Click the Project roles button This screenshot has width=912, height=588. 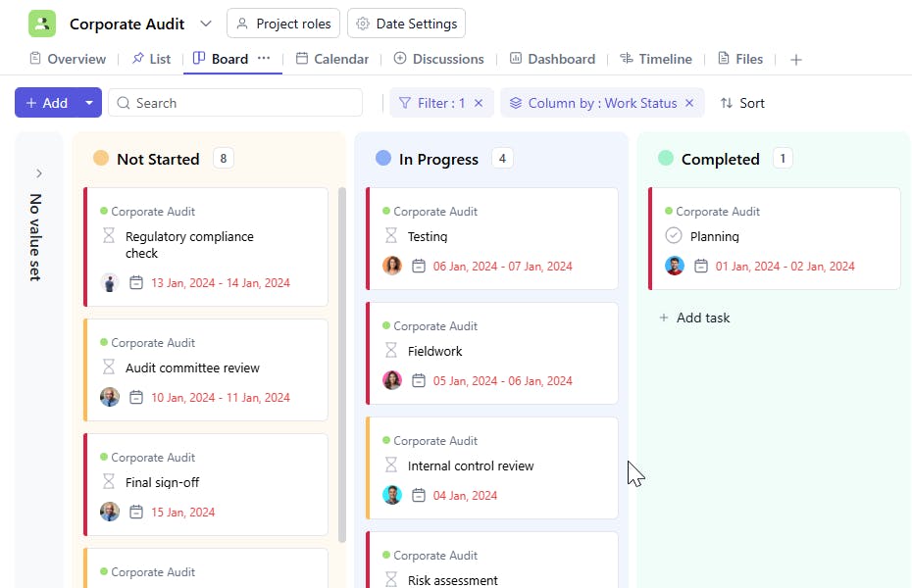[x=283, y=24]
